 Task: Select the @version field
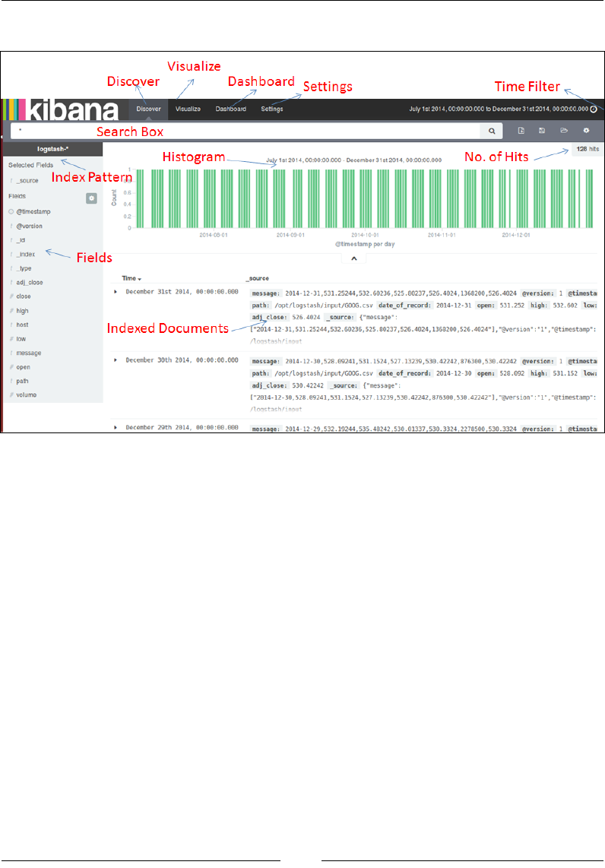click(29, 226)
